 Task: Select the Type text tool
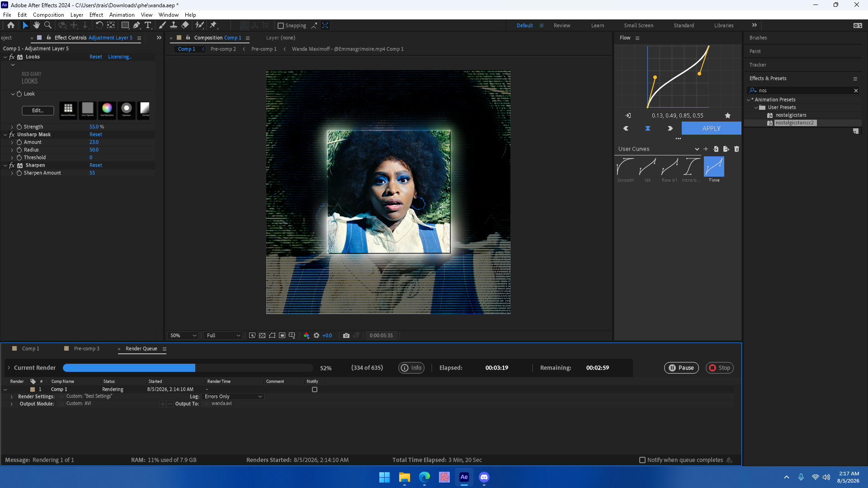148,25
